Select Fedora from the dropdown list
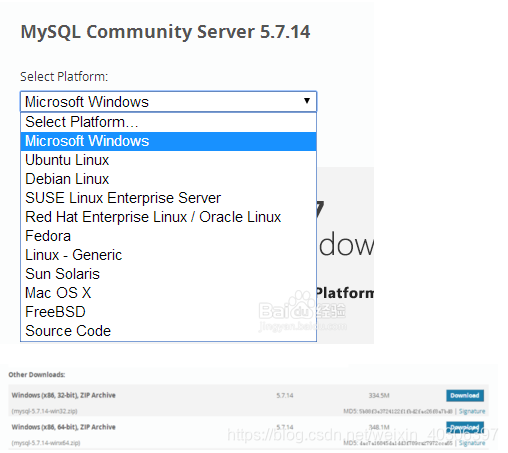This screenshot has height=453, width=508. 168,236
